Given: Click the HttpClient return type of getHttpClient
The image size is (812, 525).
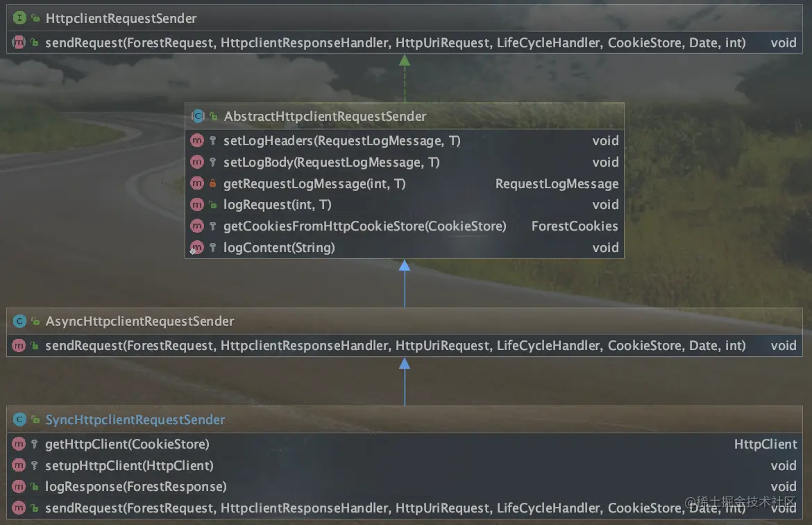Looking at the screenshot, I should click(x=766, y=444).
